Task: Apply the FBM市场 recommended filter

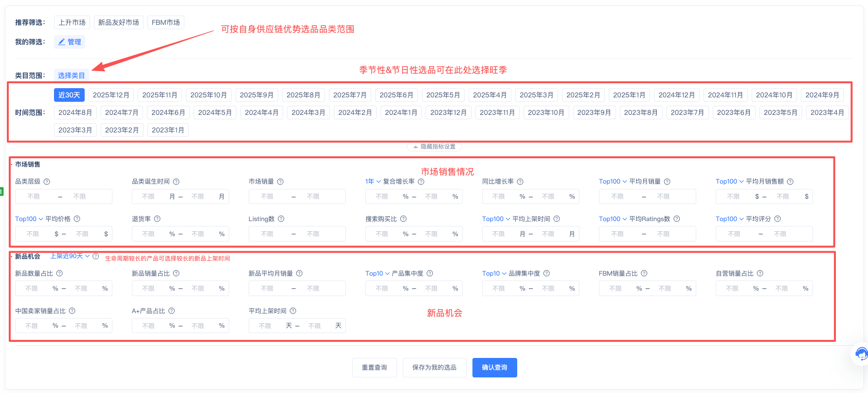Action: click(x=166, y=22)
